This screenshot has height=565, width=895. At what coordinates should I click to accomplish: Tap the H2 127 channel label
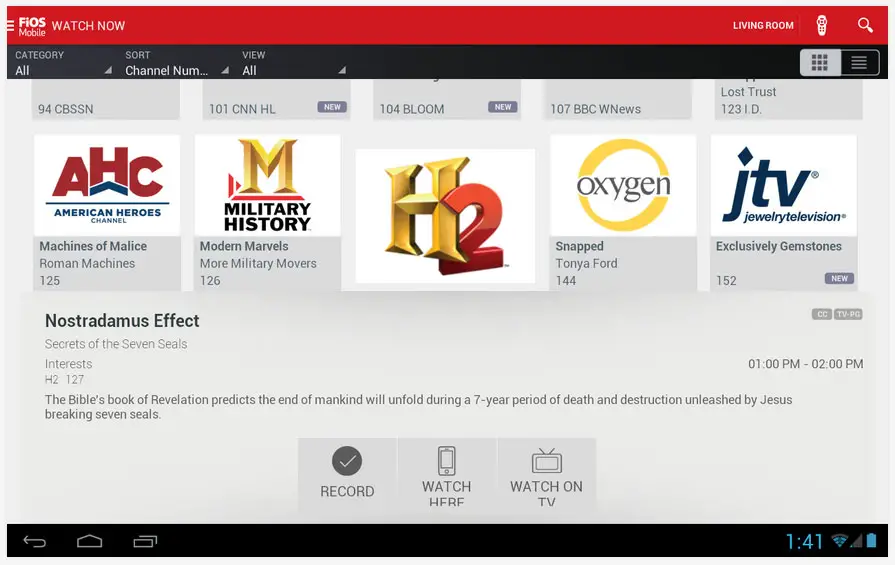[x=64, y=380]
